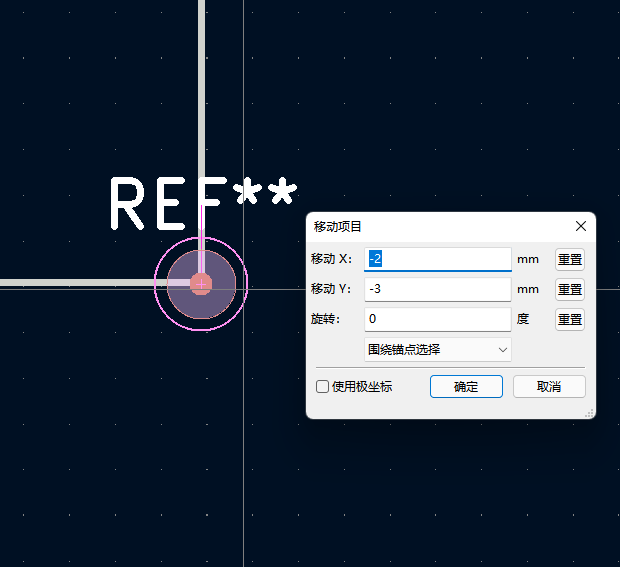Close the 移动项目 dialog
This screenshot has height=567, width=620.
pyautogui.click(x=581, y=226)
